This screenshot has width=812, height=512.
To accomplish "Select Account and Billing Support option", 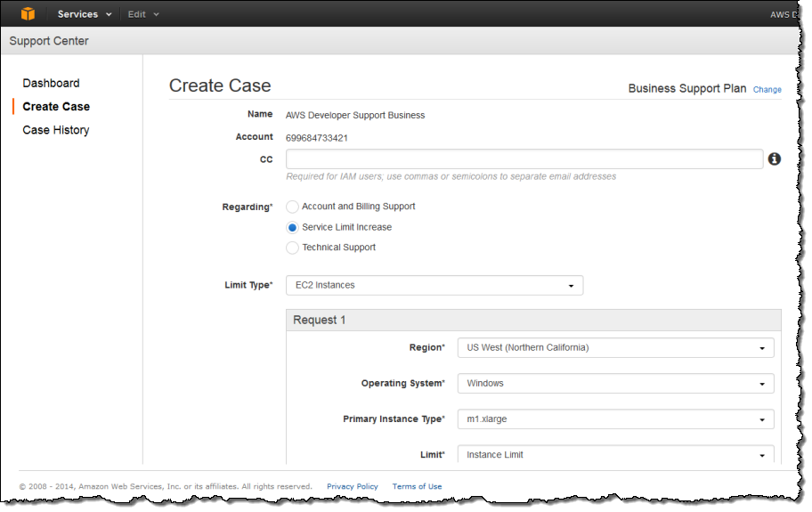I will pos(292,207).
